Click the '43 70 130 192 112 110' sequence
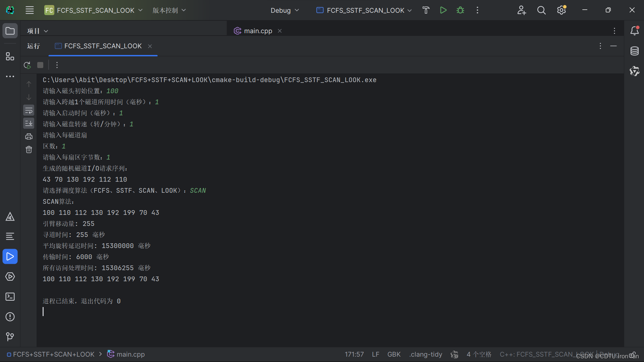The width and height of the screenshot is (644, 362). point(85,179)
